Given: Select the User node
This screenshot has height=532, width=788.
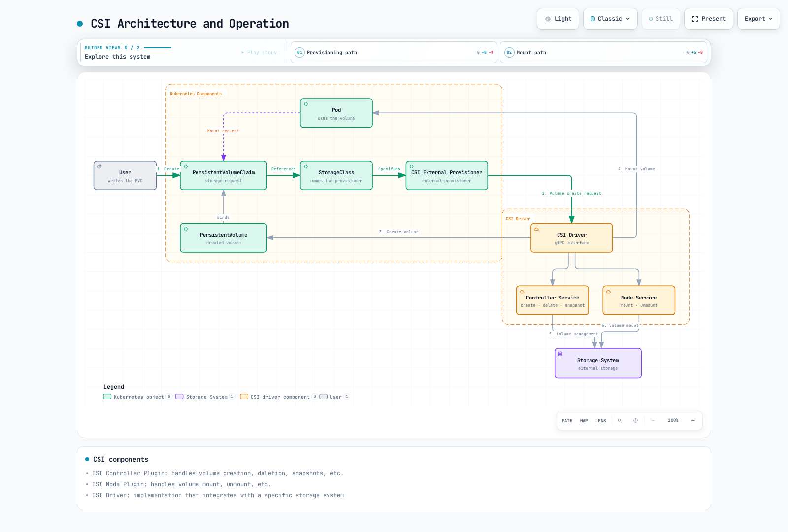Looking at the screenshot, I should [x=125, y=175].
